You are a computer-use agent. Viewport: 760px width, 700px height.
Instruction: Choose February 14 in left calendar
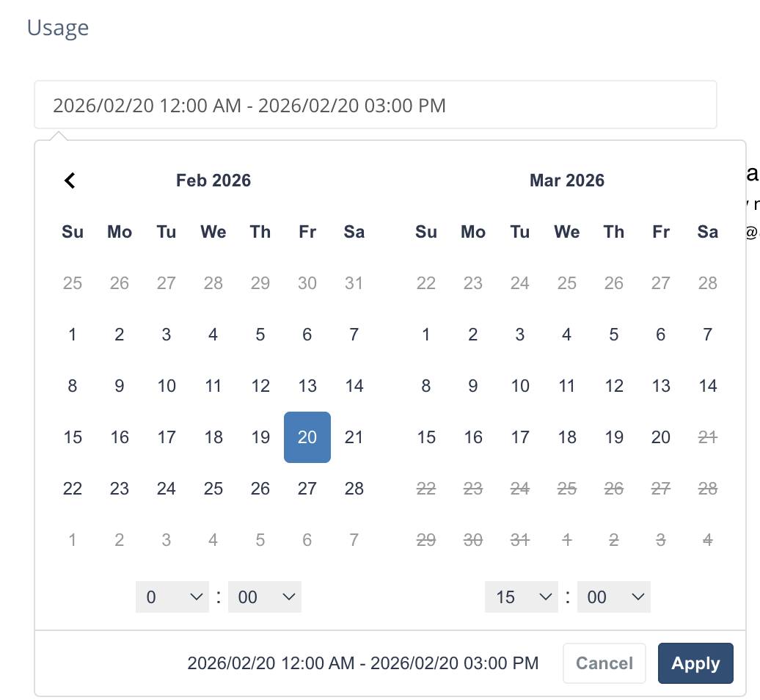click(354, 386)
